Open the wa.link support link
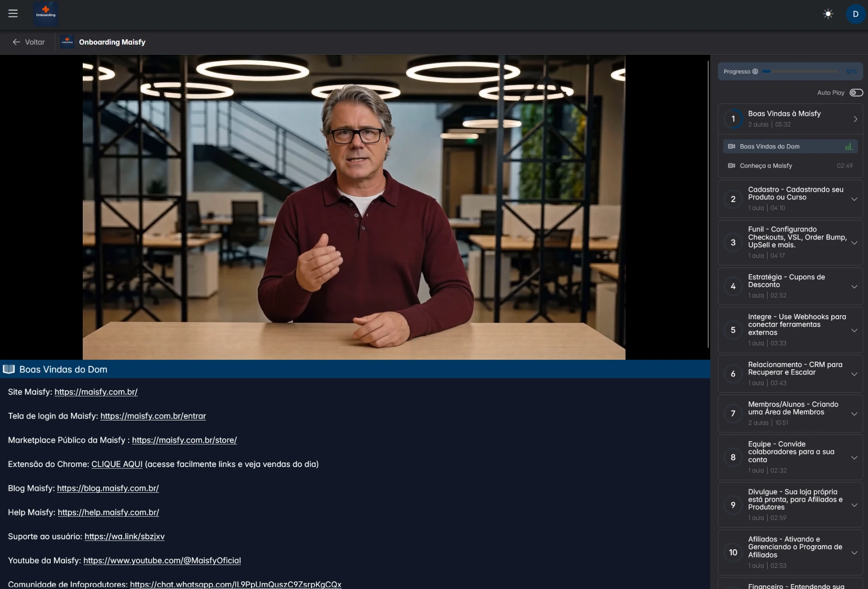Screen dimensions: 868x589 pos(124,536)
